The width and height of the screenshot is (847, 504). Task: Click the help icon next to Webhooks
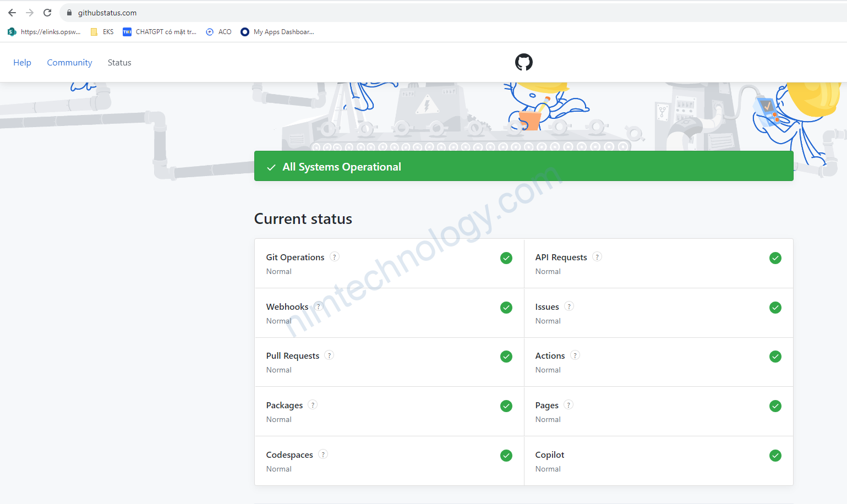coord(319,306)
